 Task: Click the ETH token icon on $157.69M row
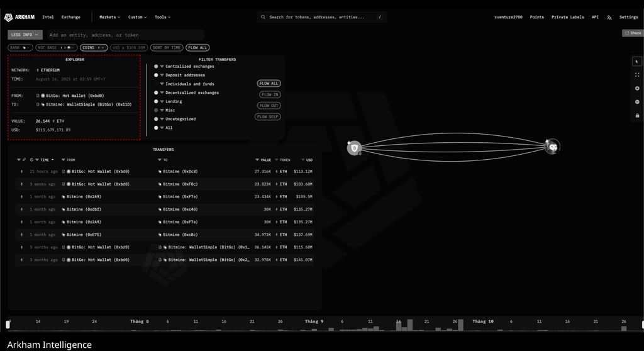click(x=277, y=235)
